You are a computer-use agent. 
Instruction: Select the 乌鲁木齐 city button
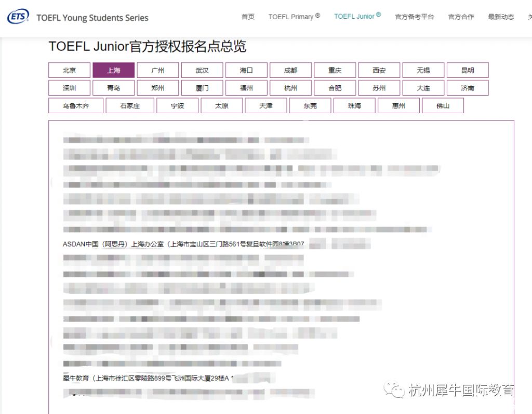[x=76, y=105]
